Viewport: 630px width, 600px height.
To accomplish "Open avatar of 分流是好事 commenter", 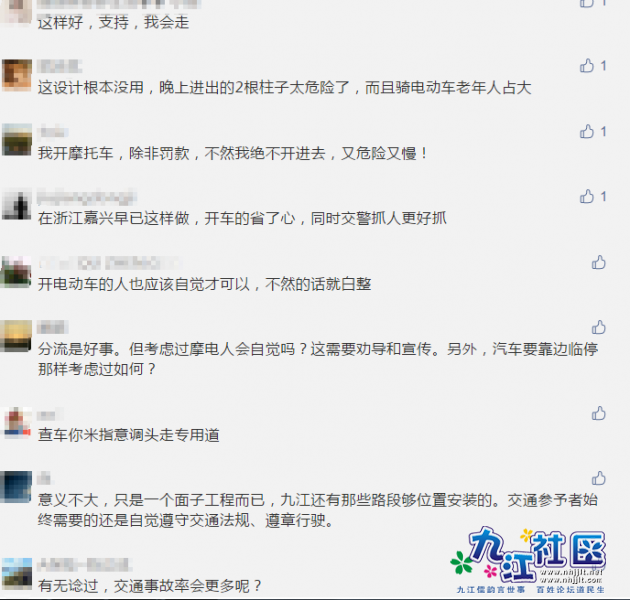I will click(x=16, y=336).
